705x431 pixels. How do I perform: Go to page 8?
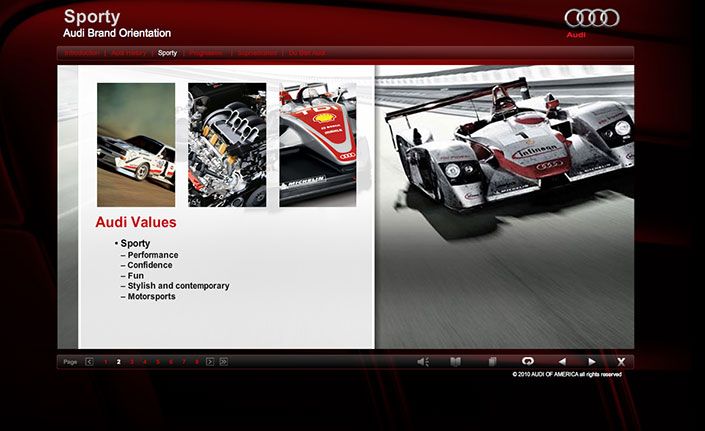197,362
